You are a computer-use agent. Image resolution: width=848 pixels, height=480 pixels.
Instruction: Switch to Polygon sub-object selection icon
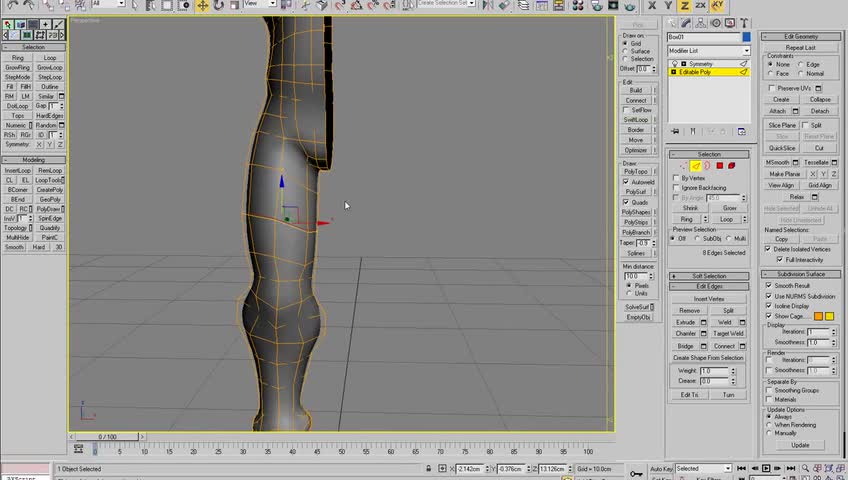click(719, 166)
